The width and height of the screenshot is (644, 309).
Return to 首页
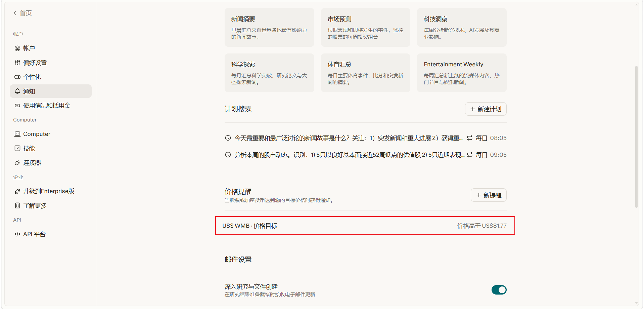click(x=22, y=13)
